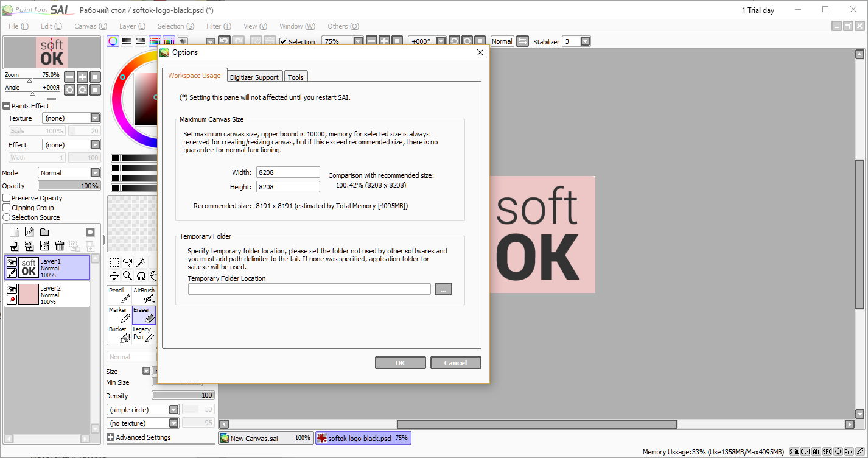
Task: Uncheck the Selection checkbox in toolbar
Action: coord(283,41)
